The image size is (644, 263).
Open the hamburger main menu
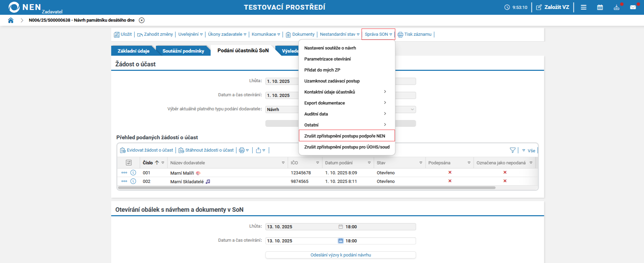coord(583,7)
